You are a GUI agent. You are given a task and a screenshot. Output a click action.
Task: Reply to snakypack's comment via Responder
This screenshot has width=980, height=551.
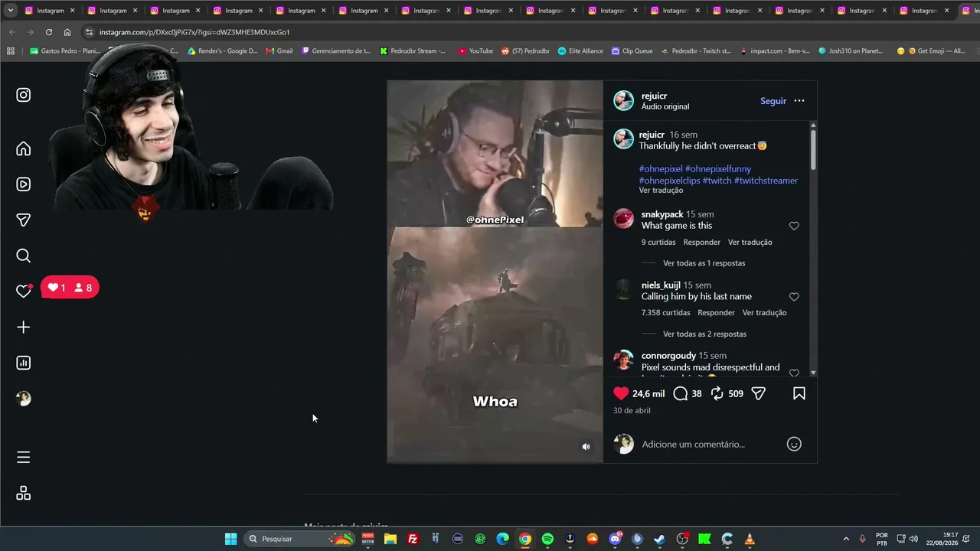coord(702,243)
